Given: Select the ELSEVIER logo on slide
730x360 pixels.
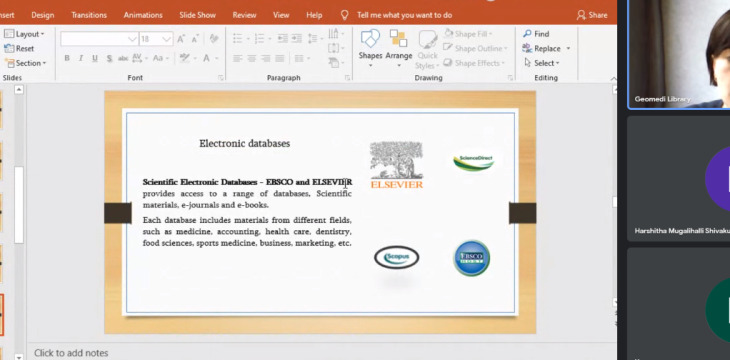Looking at the screenshot, I should 397,165.
